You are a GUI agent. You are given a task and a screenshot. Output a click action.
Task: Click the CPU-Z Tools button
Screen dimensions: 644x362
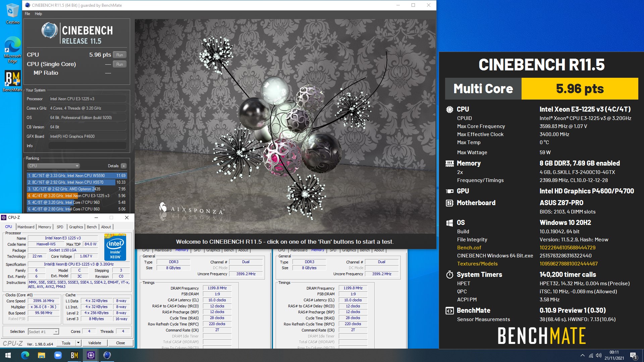click(66, 343)
